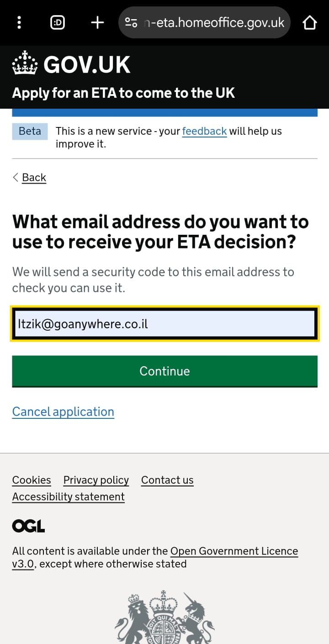Image resolution: width=329 pixels, height=644 pixels.
Task: Open the tab switcher icon
Action: (x=58, y=22)
